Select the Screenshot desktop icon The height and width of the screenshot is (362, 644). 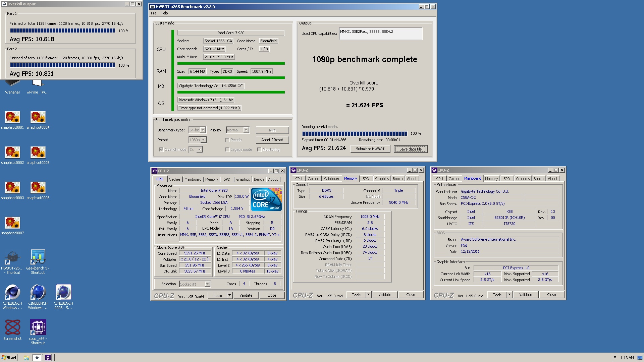[x=12, y=330]
